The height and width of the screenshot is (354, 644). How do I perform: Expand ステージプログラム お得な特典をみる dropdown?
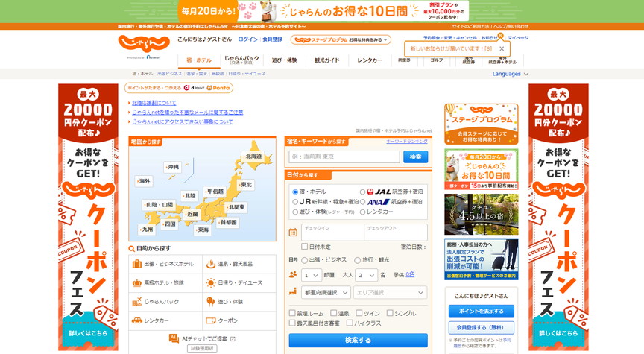[341, 39]
